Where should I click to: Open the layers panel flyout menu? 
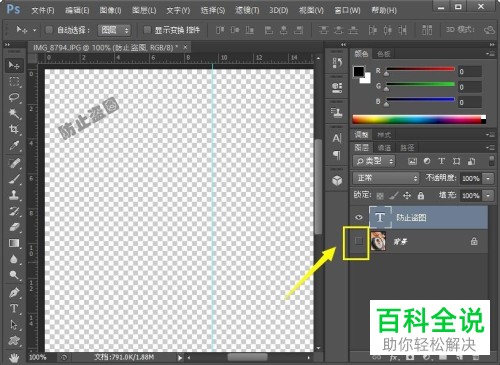click(490, 147)
